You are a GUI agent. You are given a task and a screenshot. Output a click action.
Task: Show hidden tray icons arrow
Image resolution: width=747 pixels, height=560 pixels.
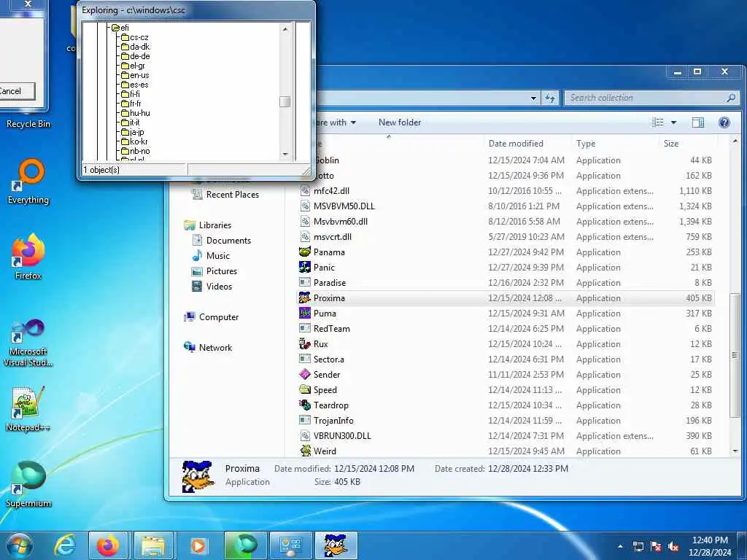tap(620, 547)
